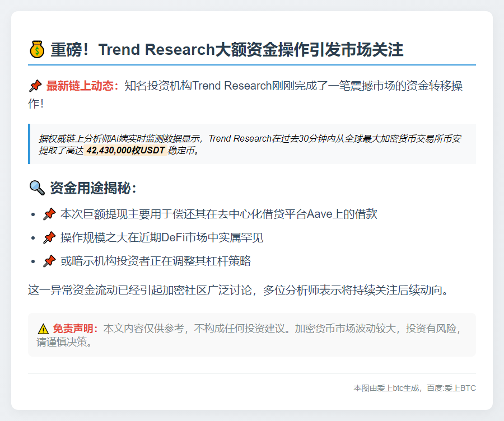The width and height of the screenshot is (504, 421).
Task: Click the pushpin icon on the DeFi市场 bullet
Action: click(x=49, y=237)
